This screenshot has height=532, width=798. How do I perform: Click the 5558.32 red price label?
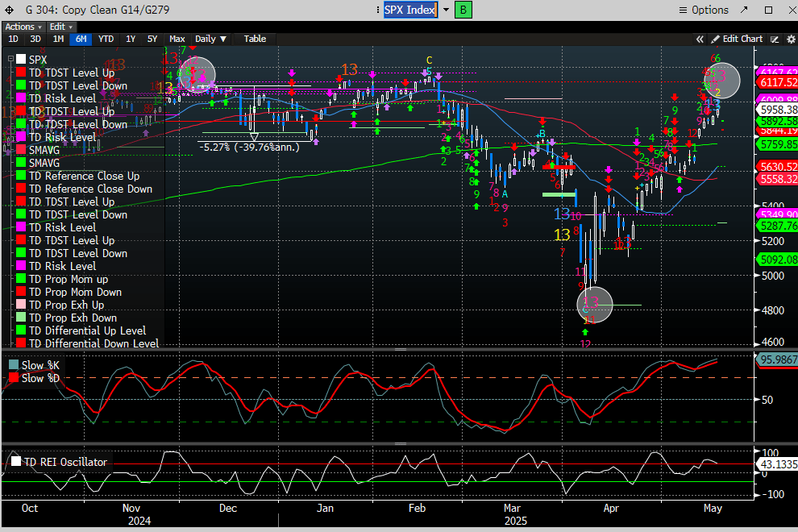(x=778, y=179)
